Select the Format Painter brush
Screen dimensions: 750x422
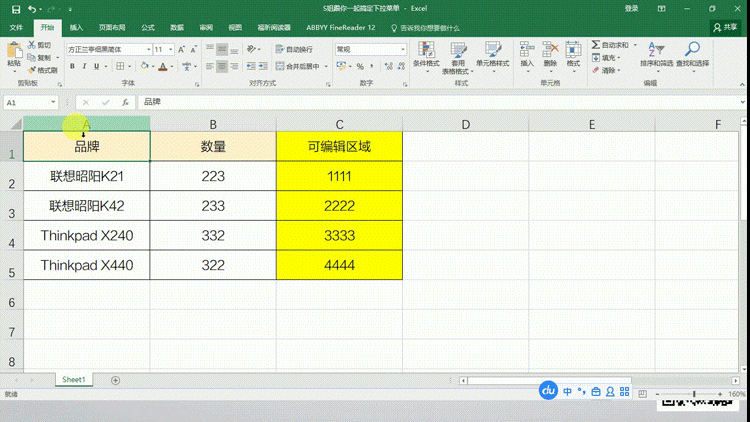(32, 70)
